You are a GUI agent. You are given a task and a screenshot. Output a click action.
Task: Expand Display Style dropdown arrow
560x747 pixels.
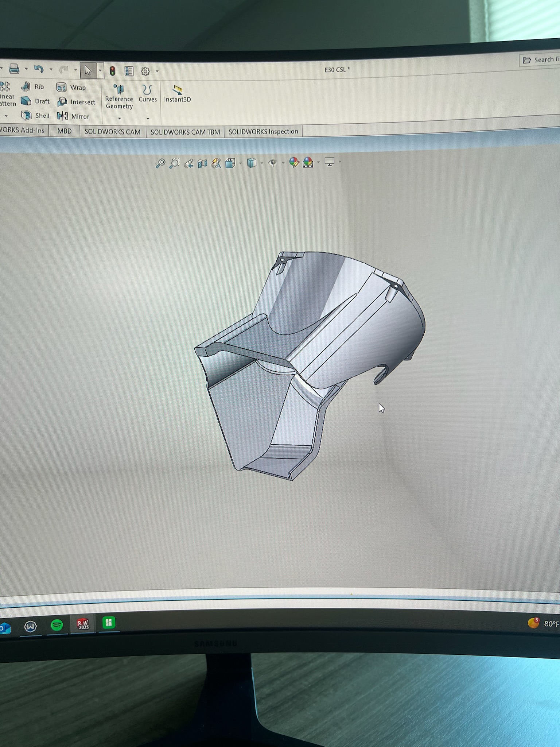pos(262,163)
